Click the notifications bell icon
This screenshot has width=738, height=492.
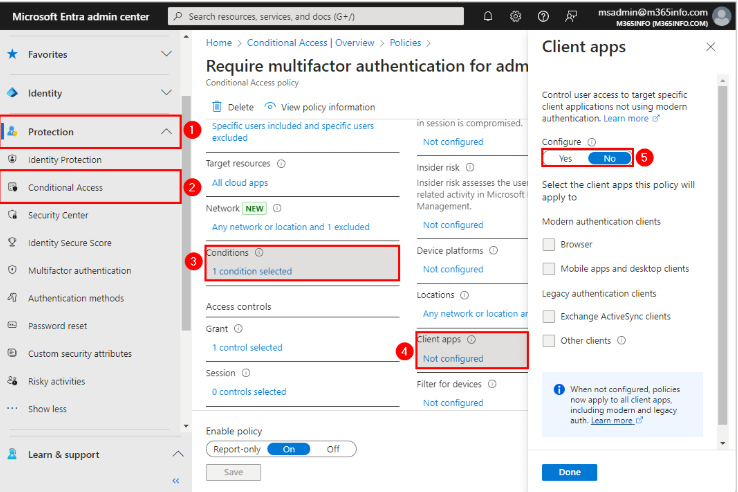488,16
